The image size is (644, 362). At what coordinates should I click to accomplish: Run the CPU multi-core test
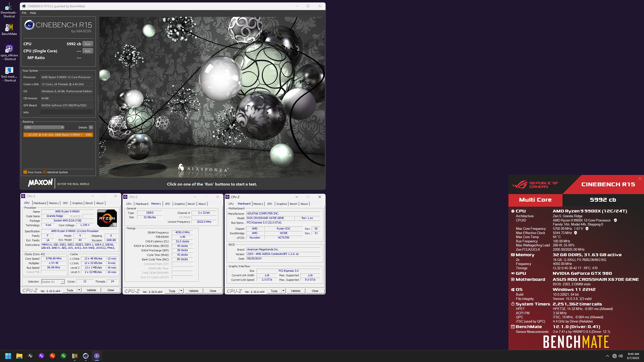[x=88, y=44]
